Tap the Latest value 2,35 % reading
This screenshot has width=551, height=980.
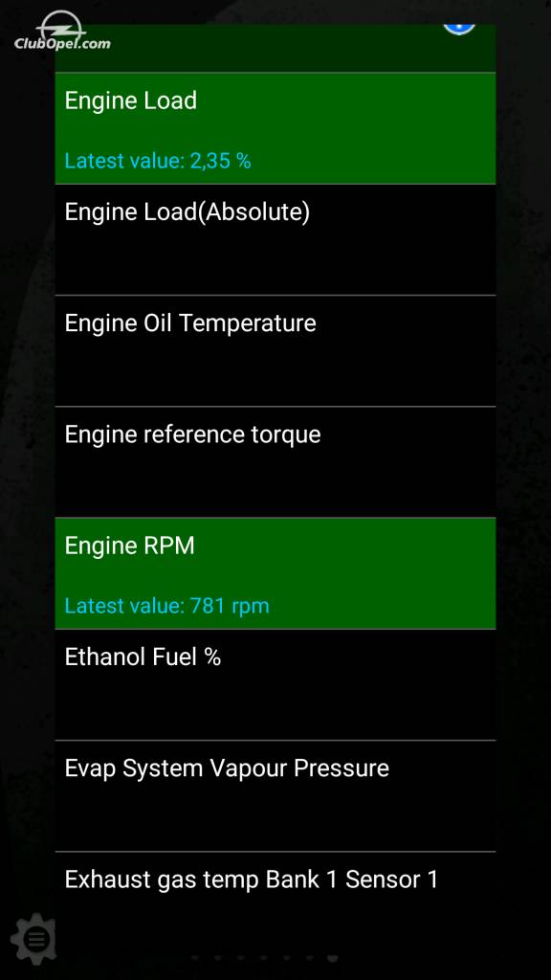(x=158, y=161)
